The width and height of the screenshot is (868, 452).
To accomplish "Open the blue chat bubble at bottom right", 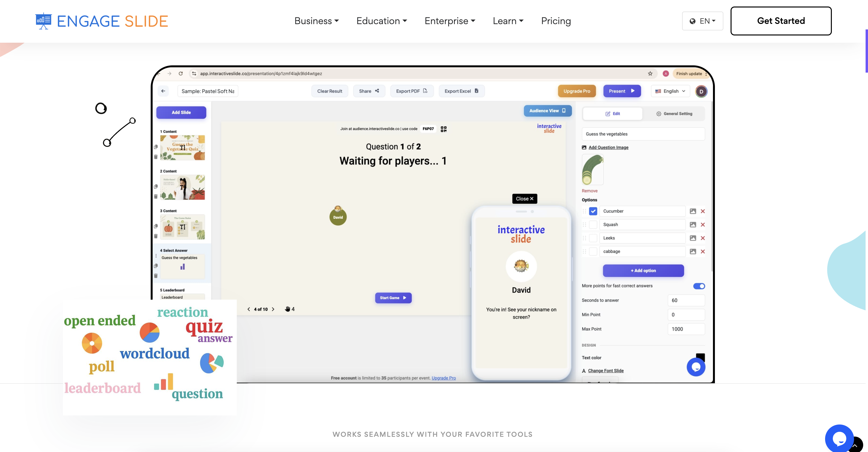I will click(x=839, y=438).
